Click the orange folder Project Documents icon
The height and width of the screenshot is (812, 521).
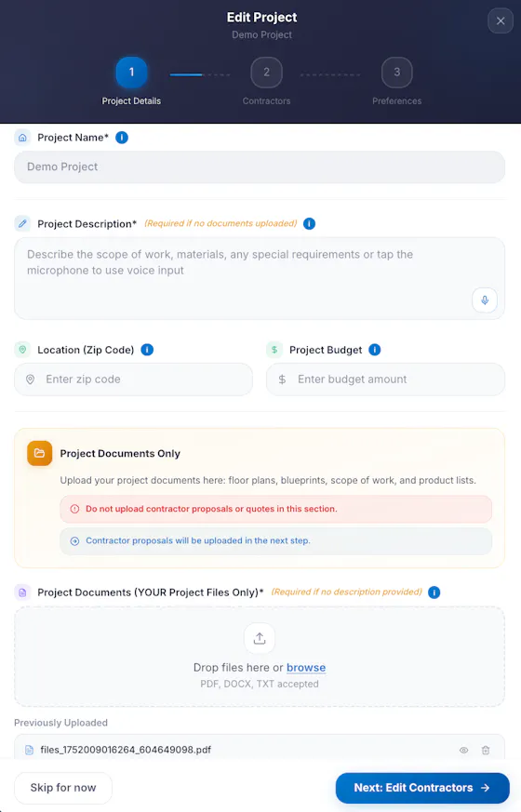click(39, 453)
